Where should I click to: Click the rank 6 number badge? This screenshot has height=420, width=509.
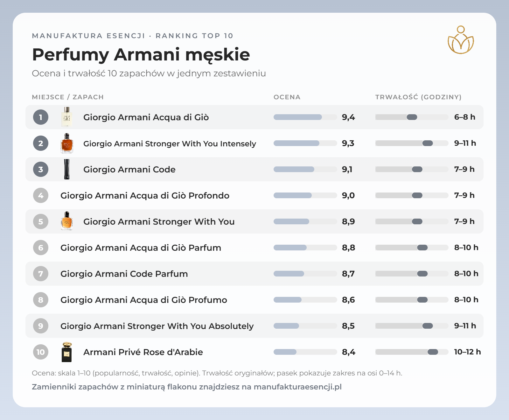click(x=41, y=248)
